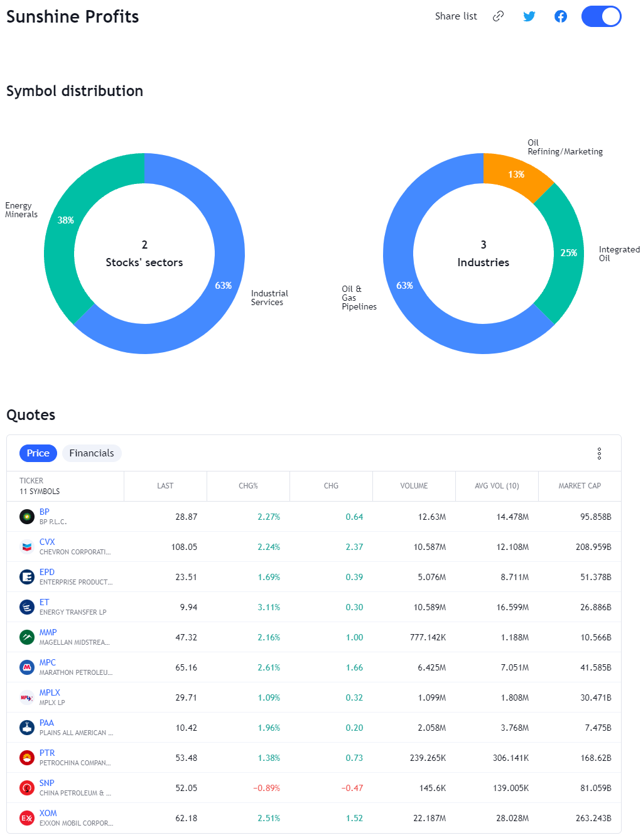Click SNP's negative -0.89% change value
The image size is (643, 840).
tap(267, 788)
